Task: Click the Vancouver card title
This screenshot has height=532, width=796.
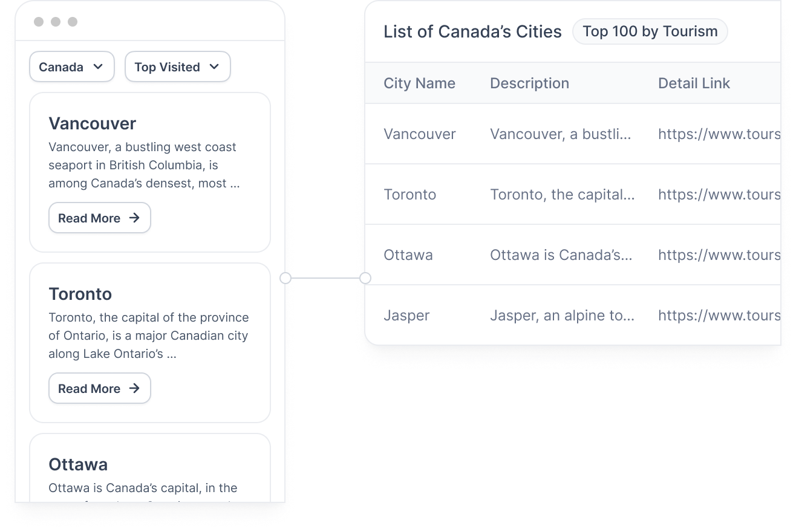Action: (92, 123)
